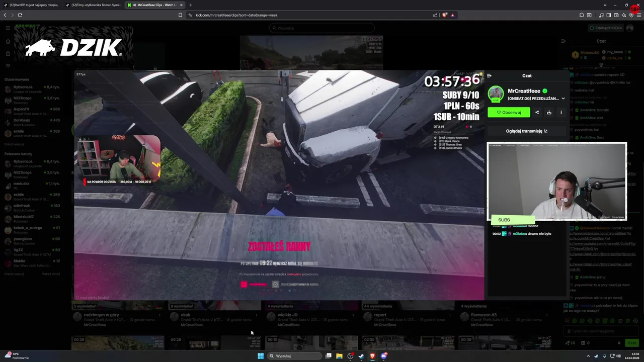Go back with browser back arrow
Viewport: 644px width, 362px height.
[x=5, y=15]
